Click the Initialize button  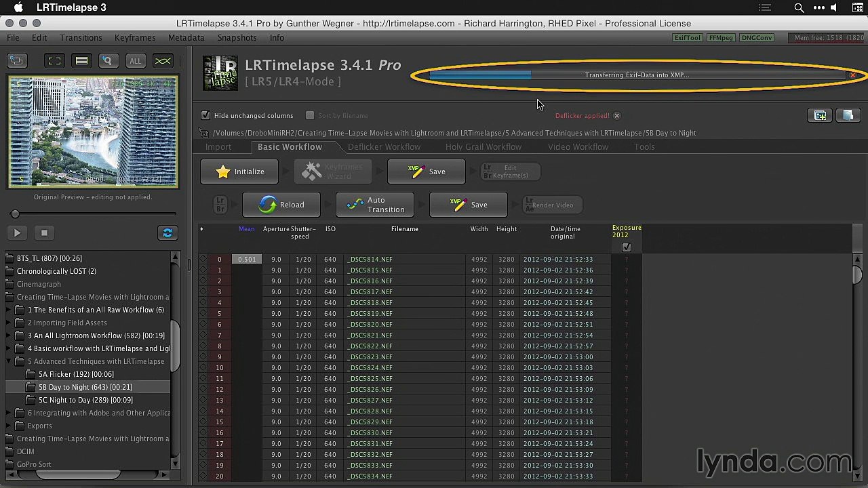tap(239, 172)
